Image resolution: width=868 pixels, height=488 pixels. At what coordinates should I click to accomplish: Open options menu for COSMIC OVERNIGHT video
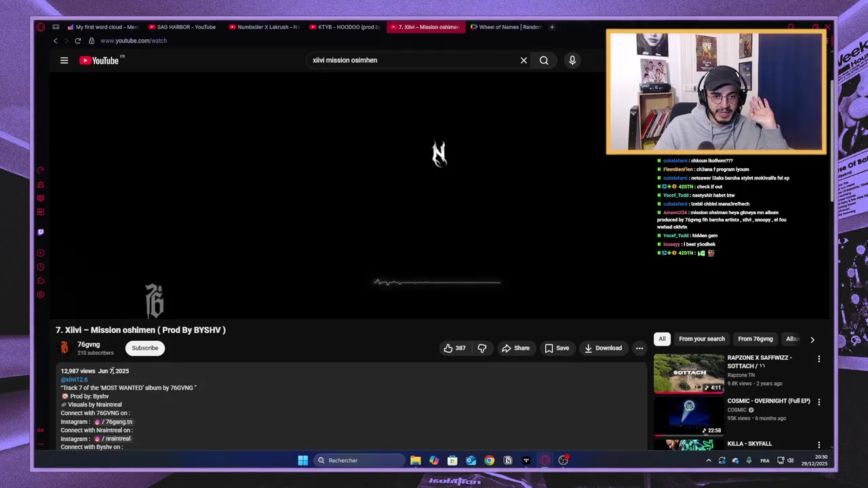[x=818, y=402]
